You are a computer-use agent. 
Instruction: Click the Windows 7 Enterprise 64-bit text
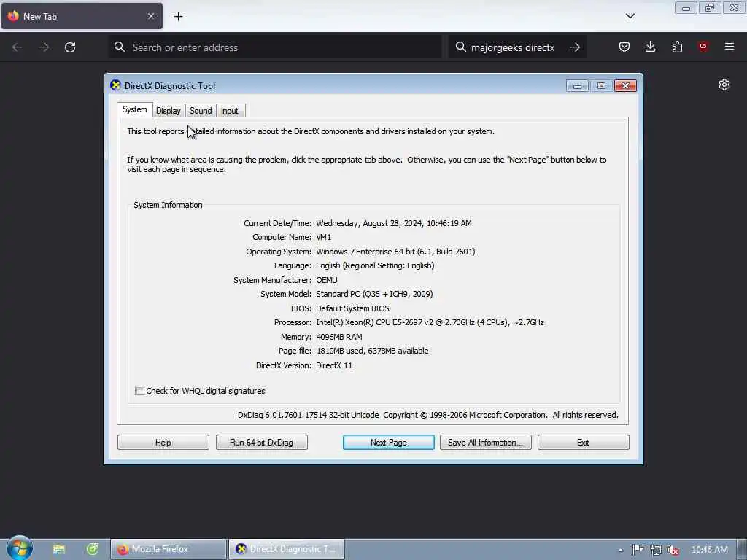(x=395, y=252)
